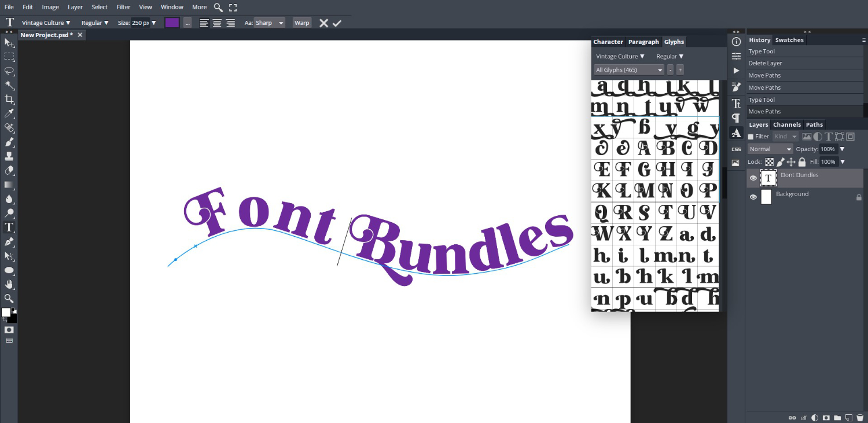Viewport: 868px width, 423px height.
Task: Select the Type tool in left toolbar
Action: point(9,227)
